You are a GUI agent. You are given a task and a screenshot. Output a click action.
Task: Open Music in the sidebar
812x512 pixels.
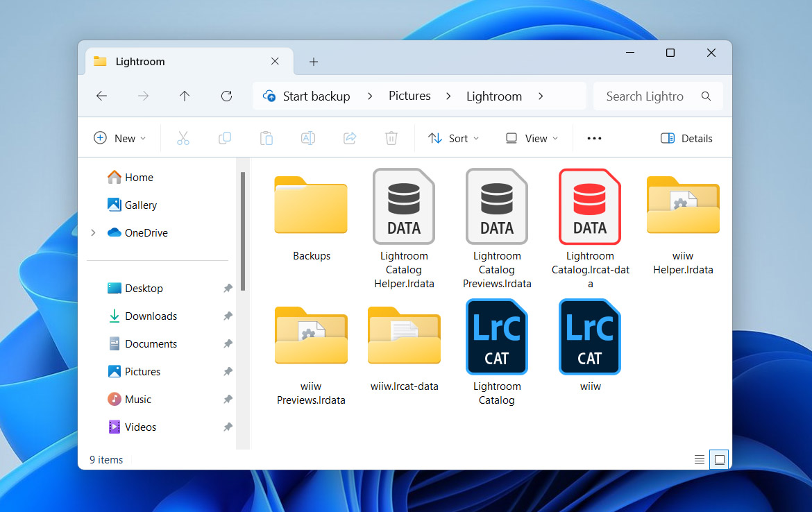coord(130,399)
